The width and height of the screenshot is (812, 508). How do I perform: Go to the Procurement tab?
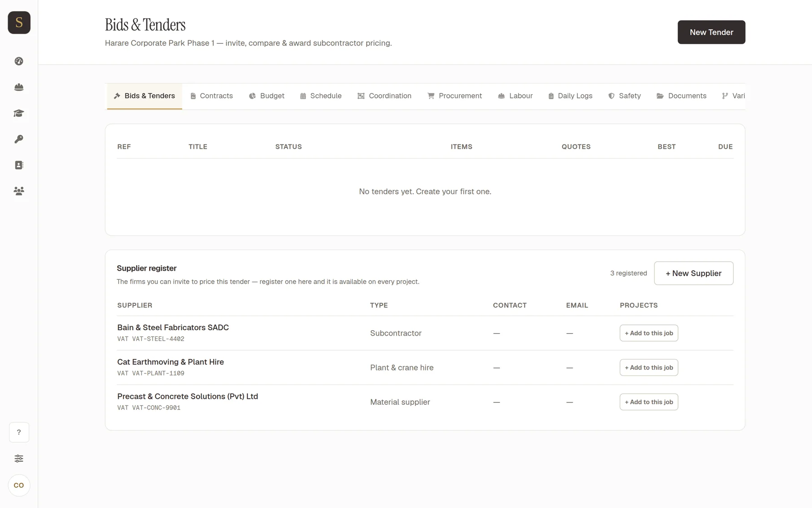[x=455, y=96]
